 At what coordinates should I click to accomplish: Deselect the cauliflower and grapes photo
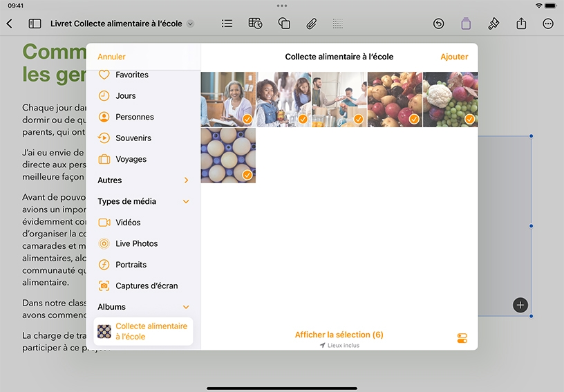click(451, 100)
